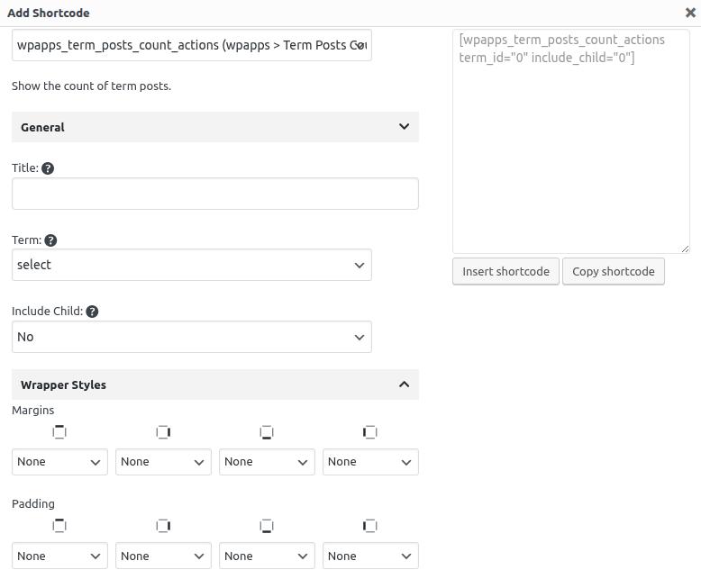
Task: Open the shortcode type selector dropdown
Action: click(x=191, y=45)
